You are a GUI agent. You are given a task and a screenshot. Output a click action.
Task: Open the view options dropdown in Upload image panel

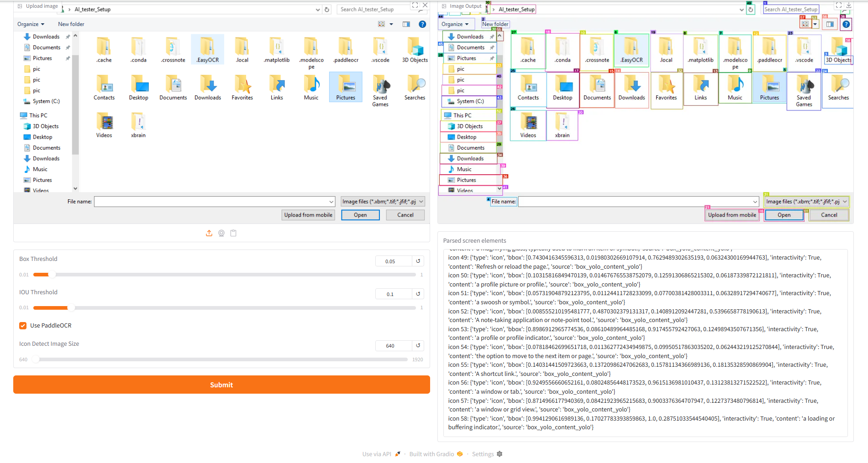[x=391, y=24]
